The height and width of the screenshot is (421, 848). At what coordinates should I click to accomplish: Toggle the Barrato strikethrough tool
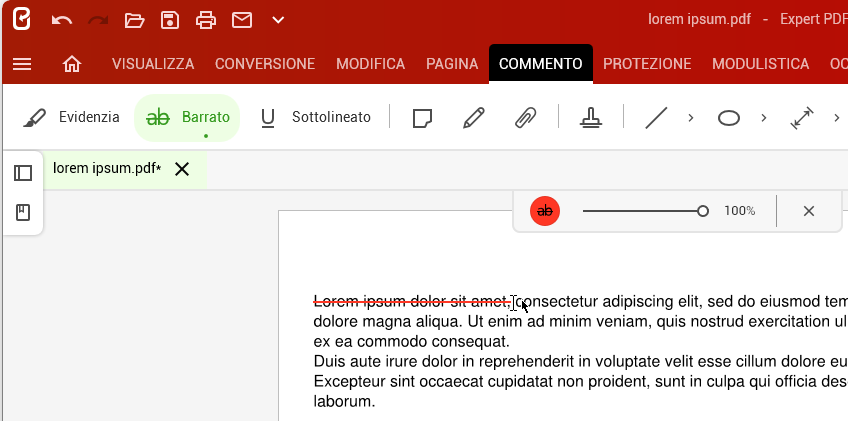click(x=187, y=117)
